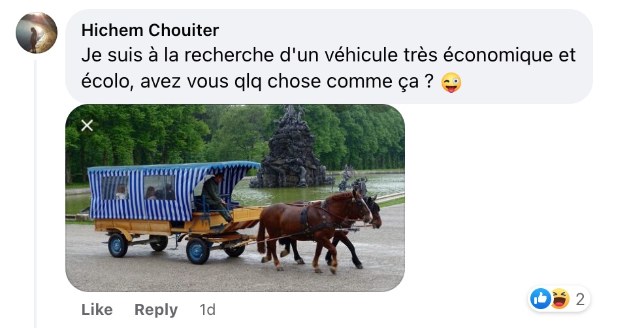
Task: Collapse the thread using the vertical line
Action: pos(35,193)
